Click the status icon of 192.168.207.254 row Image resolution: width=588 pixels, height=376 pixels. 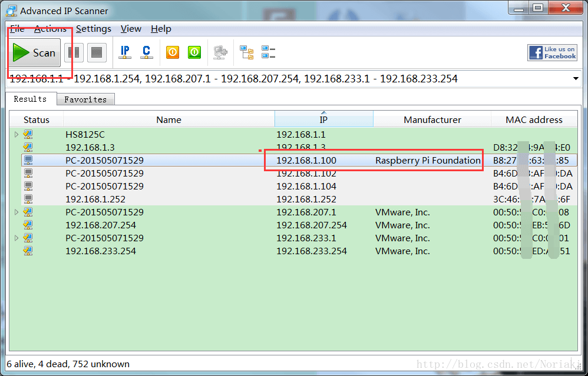pyautogui.click(x=28, y=225)
